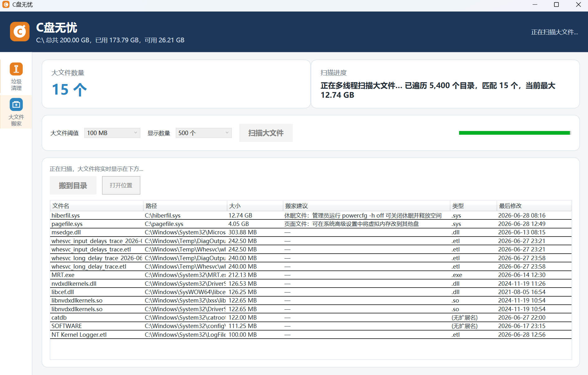Select the hiberfil.sys row
Viewport: 588px width, 375px height.
point(311,215)
